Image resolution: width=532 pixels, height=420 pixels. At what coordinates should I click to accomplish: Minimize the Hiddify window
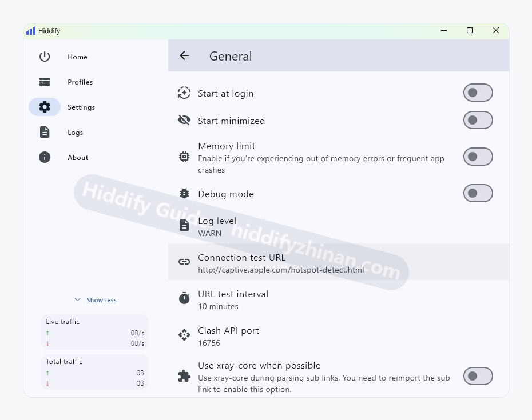pos(444,30)
